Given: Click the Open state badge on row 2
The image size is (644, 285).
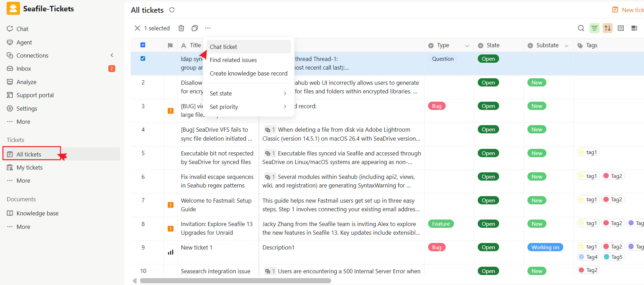Looking at the screenshot, I should [488, 83].
